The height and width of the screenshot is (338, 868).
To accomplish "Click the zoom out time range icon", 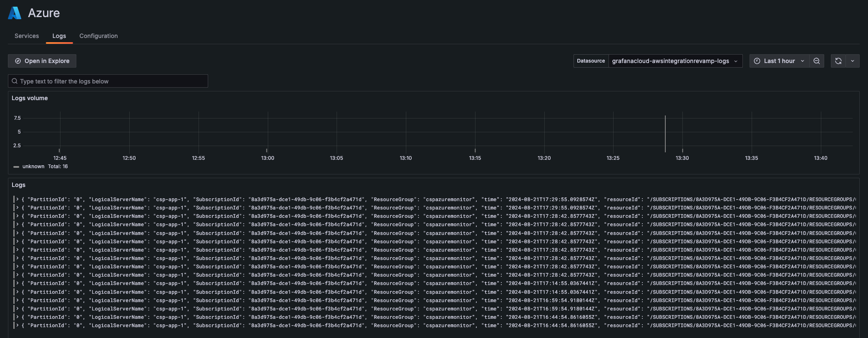I will coord(816,61).
